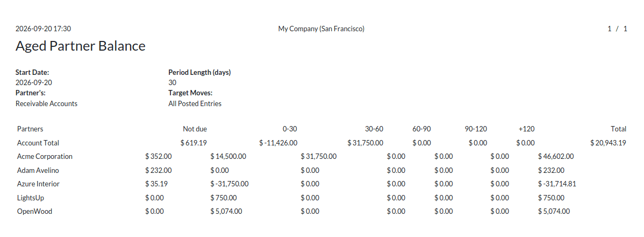The width and height of the screenshot is (644, 237).
Task: Click the +120 column header
Action: [526, 129]
